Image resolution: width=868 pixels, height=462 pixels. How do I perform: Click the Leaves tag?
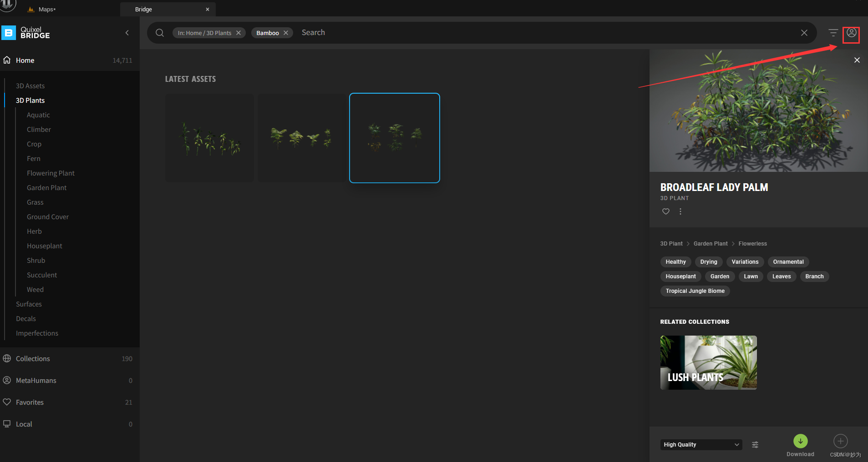tap(782, 276)
